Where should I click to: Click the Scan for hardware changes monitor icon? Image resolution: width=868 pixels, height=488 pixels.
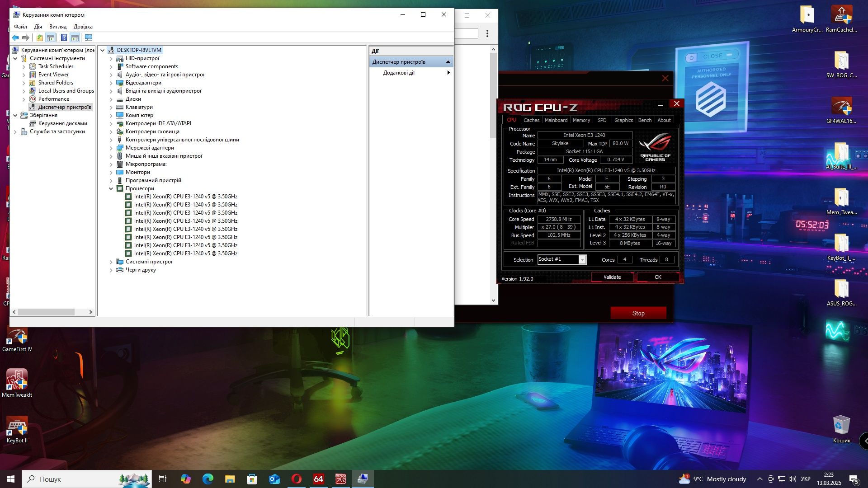point(89,38)
